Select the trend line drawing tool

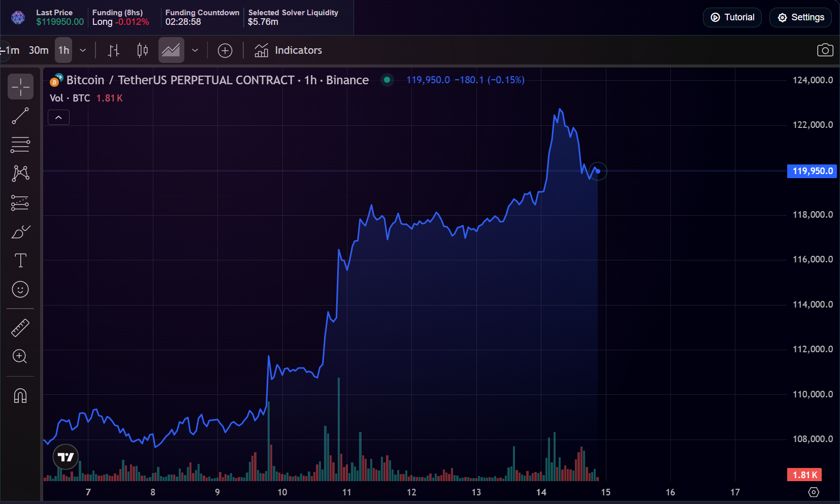(20, 116)
